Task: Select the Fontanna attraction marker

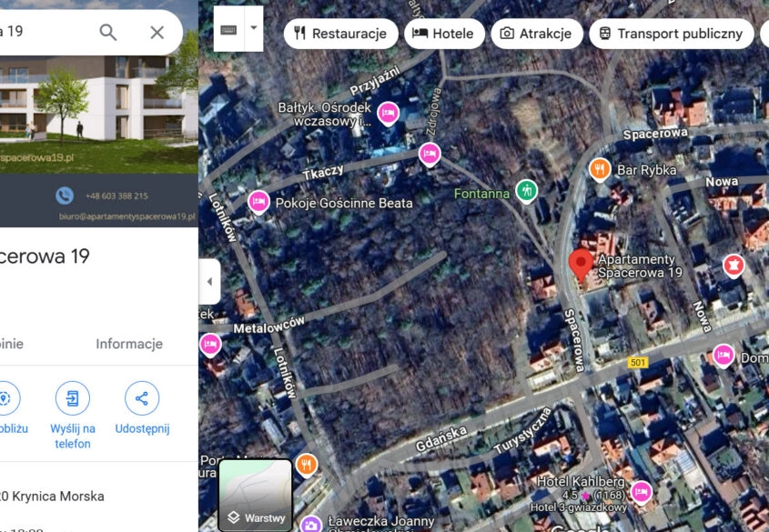Action: click(x=526, y=191)
